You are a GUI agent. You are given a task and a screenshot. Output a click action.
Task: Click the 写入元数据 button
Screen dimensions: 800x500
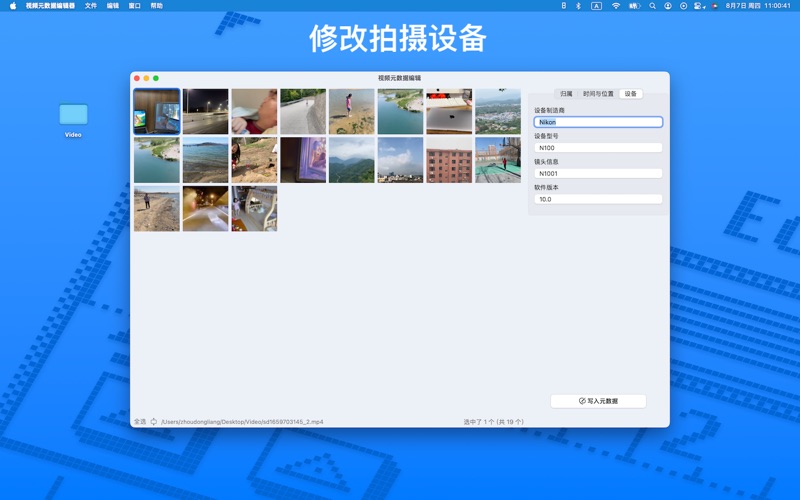[598, 401]
